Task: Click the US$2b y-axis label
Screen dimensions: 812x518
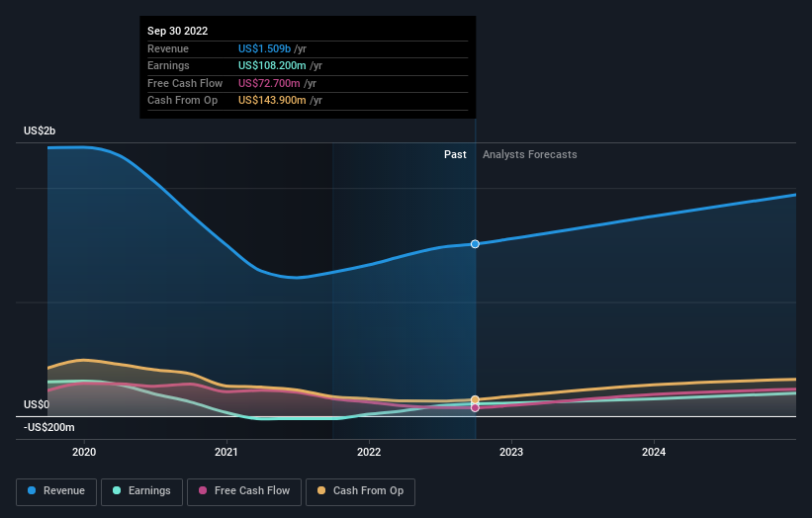Action: (x=40, y=130)
